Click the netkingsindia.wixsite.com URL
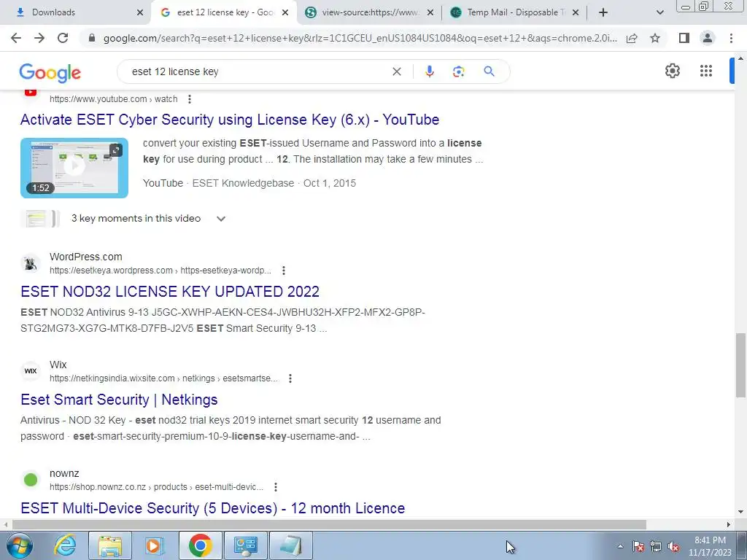Viewport: 747px width, 560px height. point(163,378)
